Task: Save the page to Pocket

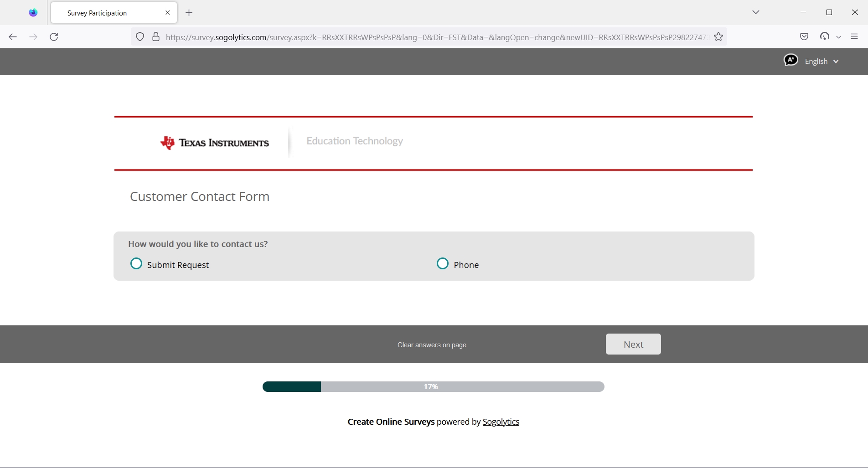Action: pyautogui.click(x=804, y=36)
